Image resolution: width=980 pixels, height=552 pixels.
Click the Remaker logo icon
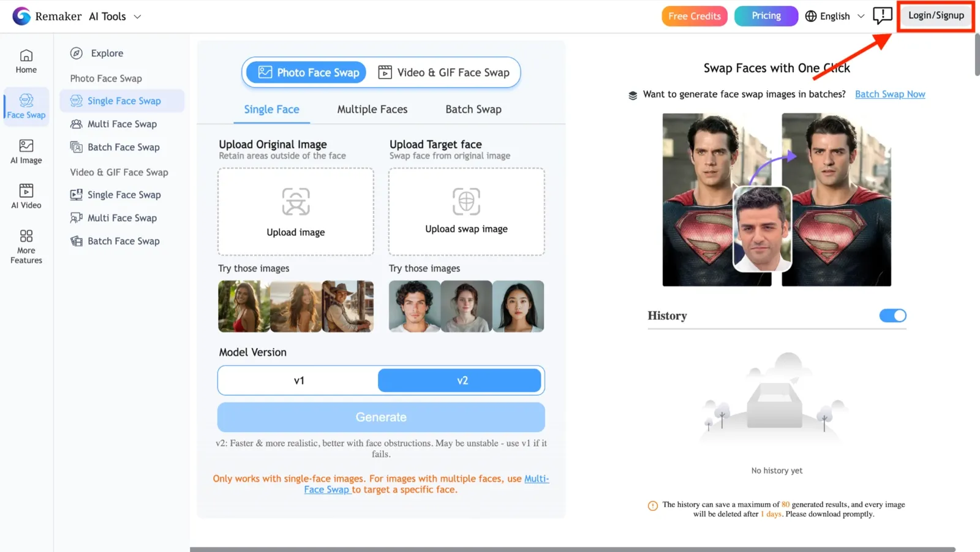[x=21, y=16]
